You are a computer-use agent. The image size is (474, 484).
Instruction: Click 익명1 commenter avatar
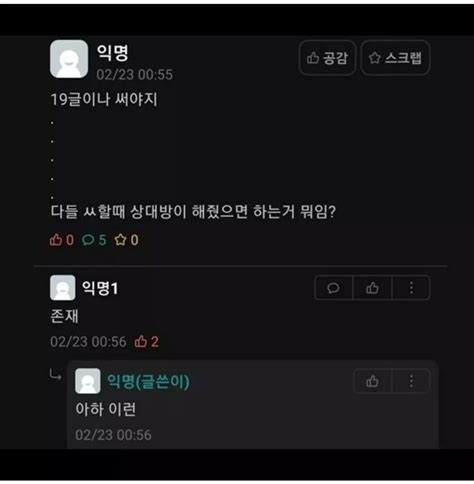(x=63, y=288)
